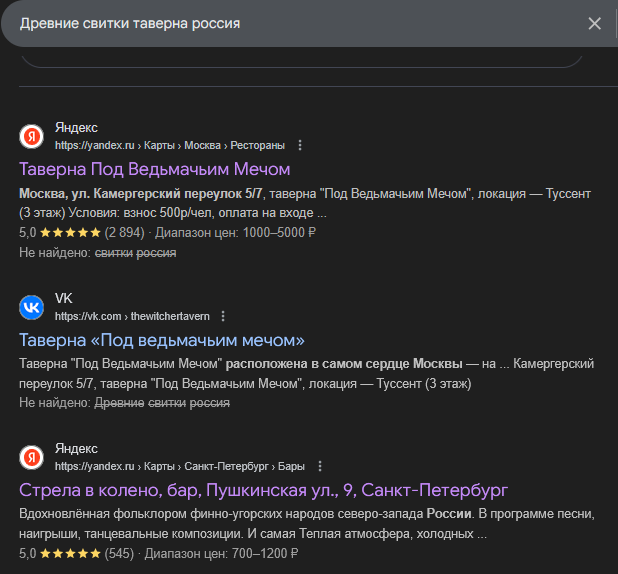Click the '5,0 (2 894)' star rating

tap(82, 233)
